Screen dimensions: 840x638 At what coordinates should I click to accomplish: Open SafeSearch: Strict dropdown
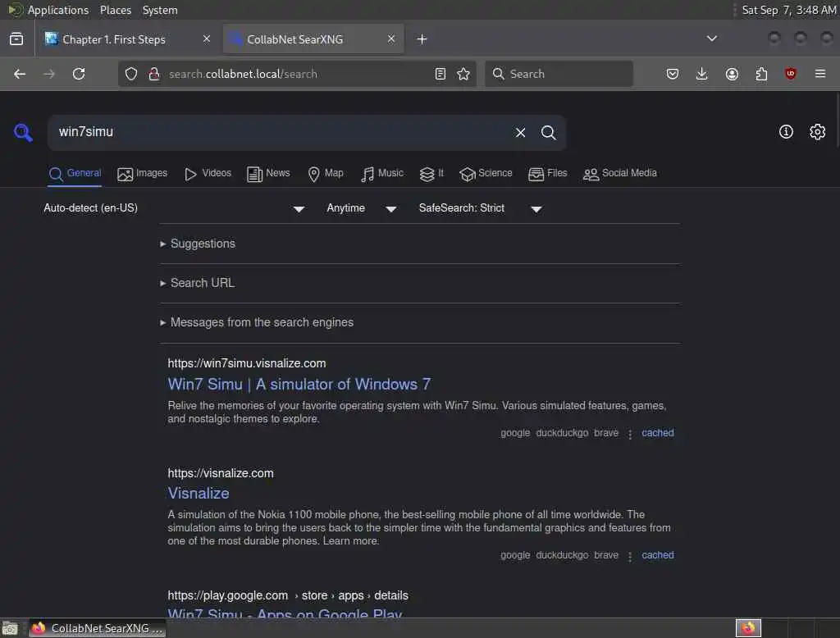480,208
